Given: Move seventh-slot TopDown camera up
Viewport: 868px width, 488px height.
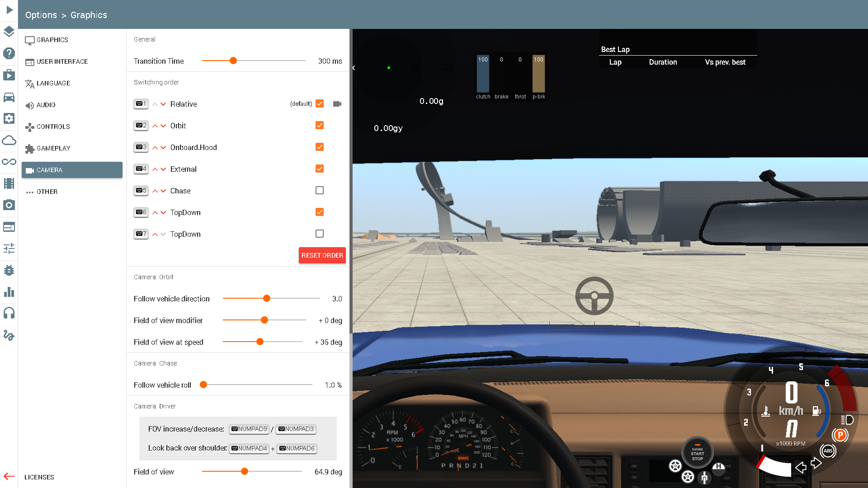Looking at the screenshot, I should point(155,235).
